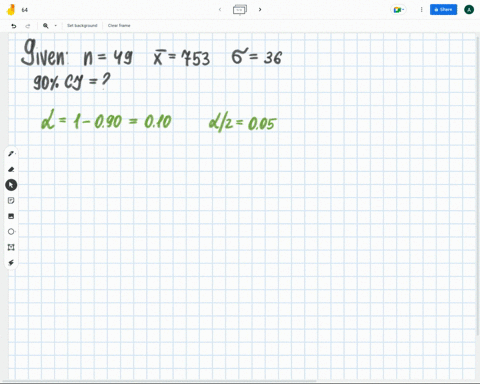
Task: Open the Jamboard home logo
Action: [11, 10]
